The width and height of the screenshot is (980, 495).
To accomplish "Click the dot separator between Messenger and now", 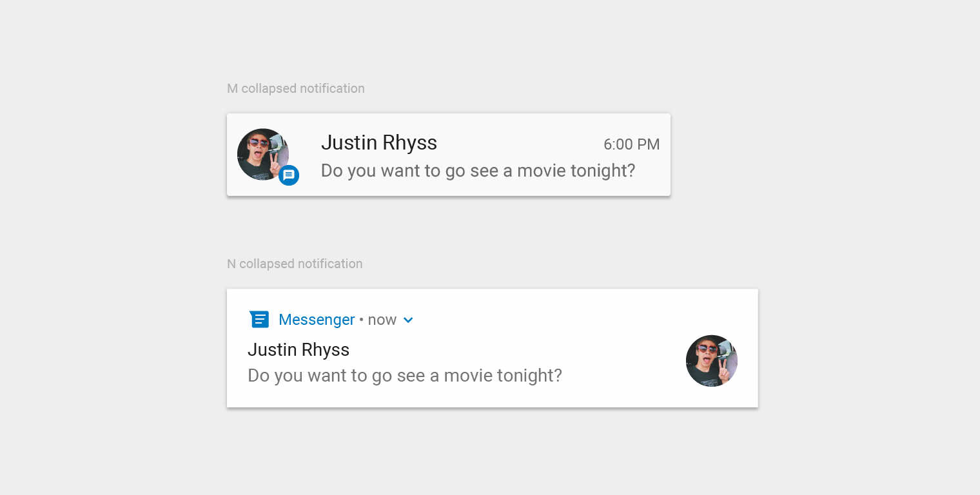I will pos(362,320).
